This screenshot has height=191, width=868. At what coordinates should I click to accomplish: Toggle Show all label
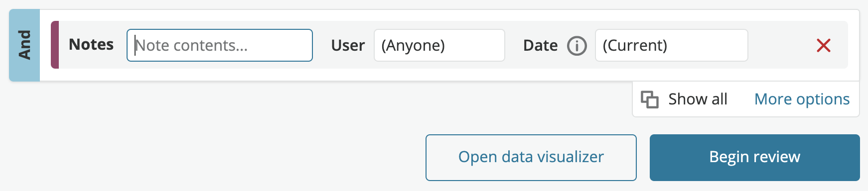(698, 99)
